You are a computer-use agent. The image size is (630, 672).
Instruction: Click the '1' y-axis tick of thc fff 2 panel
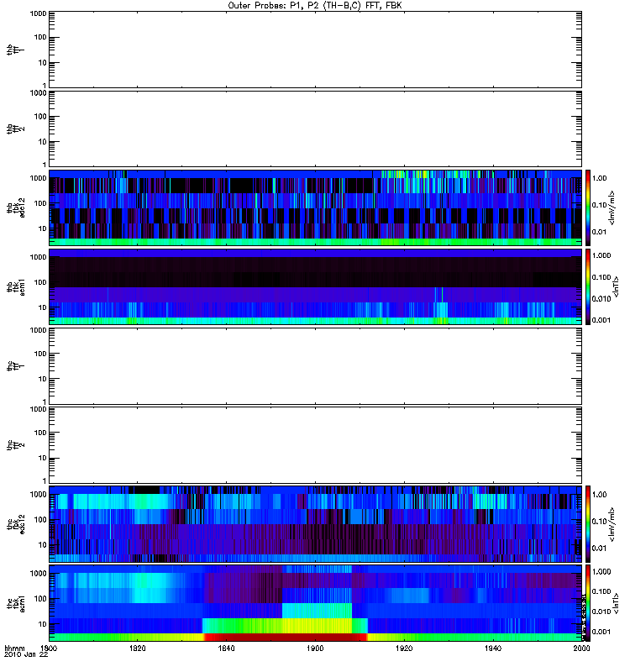45,480
